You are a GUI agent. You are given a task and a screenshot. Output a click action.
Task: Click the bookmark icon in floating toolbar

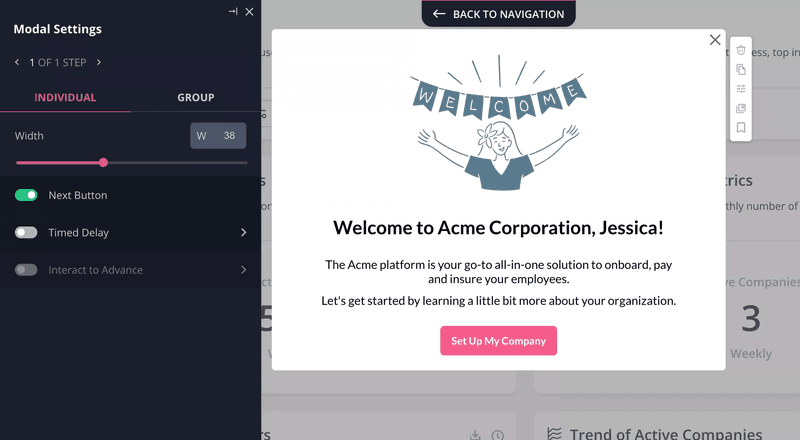741,128
